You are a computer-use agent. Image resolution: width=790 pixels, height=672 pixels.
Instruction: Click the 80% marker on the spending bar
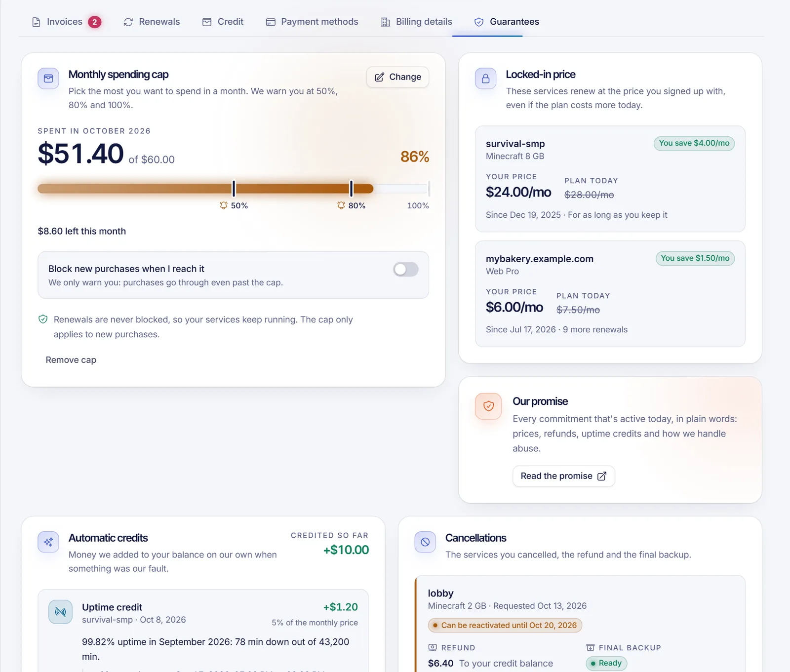(x=351, y=188)
